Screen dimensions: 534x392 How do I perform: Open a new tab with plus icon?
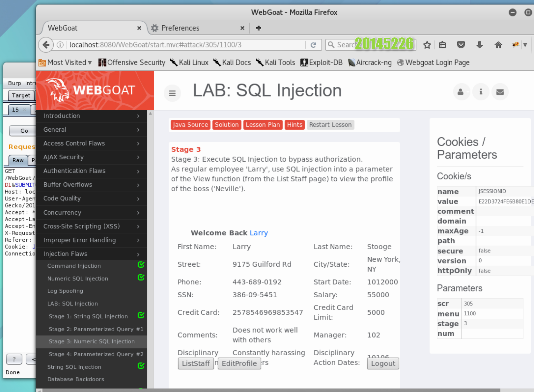tap(258, 28)
